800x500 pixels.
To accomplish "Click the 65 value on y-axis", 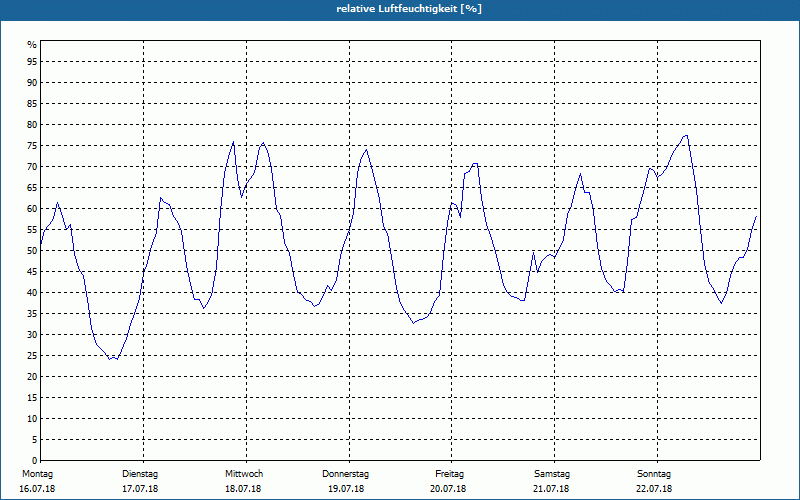I will [32, 188].
